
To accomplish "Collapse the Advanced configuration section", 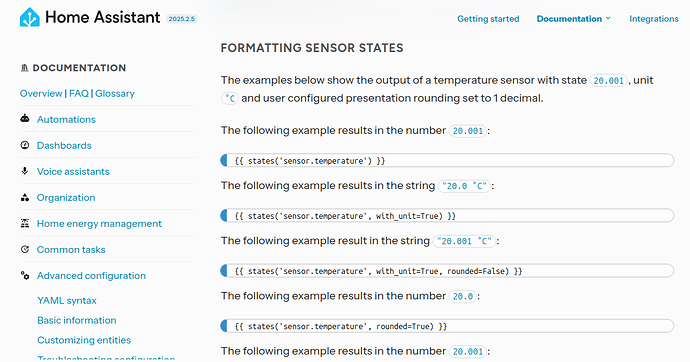I will coord(91,275).
